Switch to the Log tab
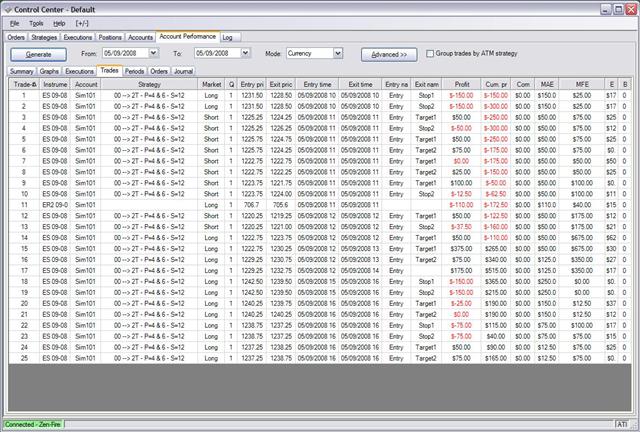This screenshot has width=640, height=432. [x=227, y=37]
